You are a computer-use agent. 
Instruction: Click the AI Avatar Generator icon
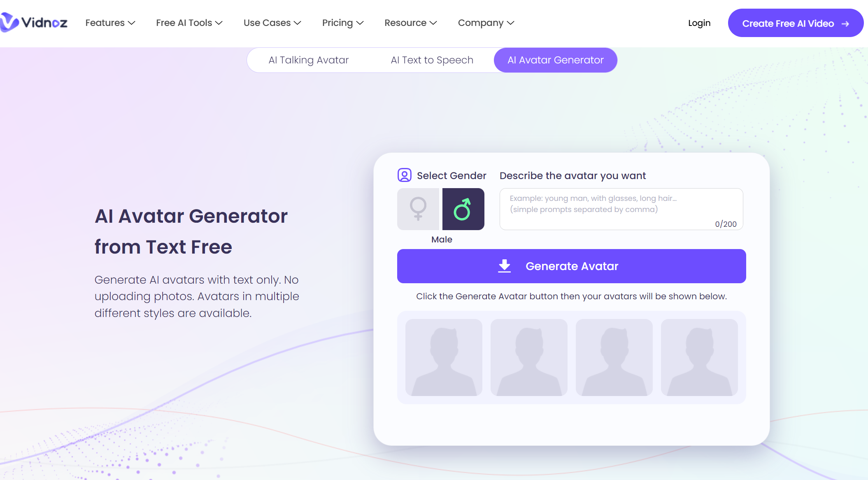click(556, 60)
